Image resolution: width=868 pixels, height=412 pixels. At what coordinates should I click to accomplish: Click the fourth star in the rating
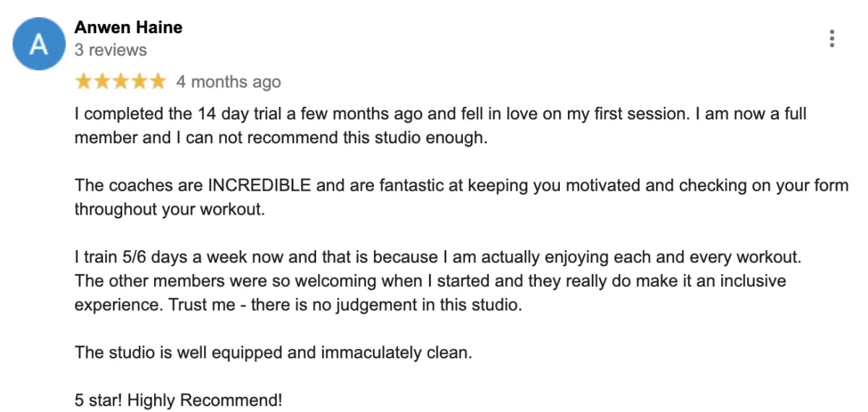tap(139, 82)
